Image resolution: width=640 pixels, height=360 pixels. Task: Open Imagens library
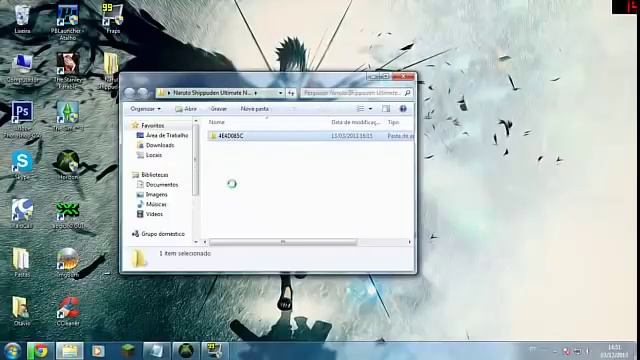[156, 194]
